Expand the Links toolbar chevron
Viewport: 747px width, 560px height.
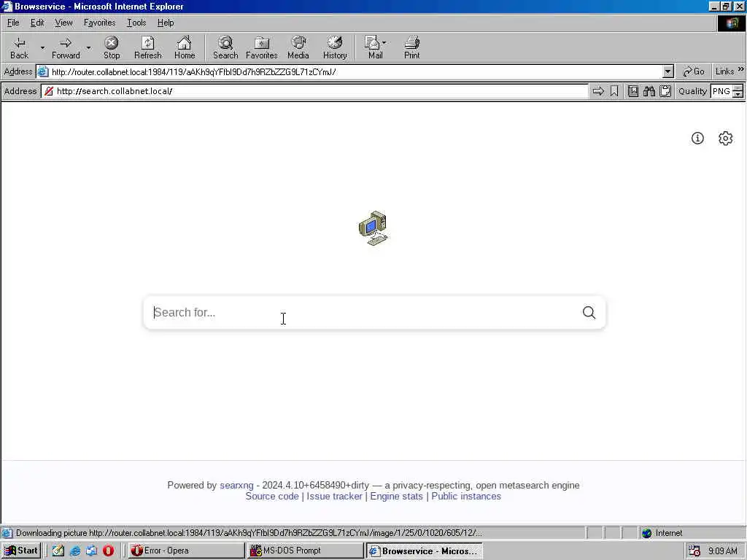pos(741,69)
